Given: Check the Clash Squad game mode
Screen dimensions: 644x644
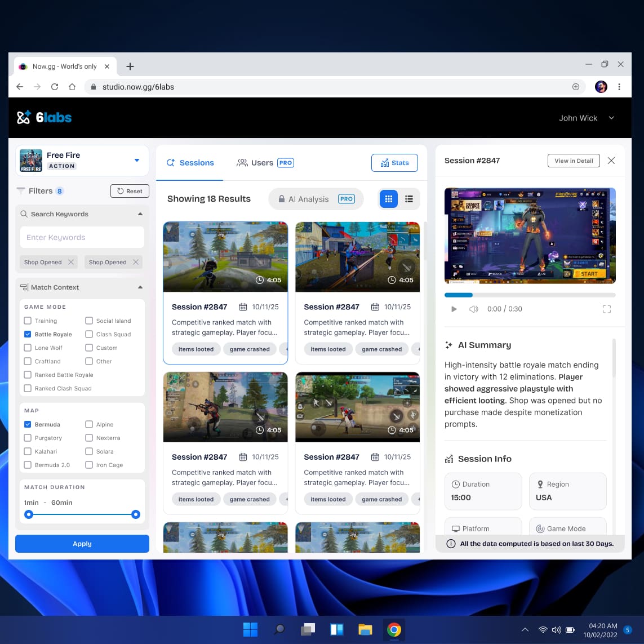Looking at the screenshot, I should (x=89, y=334).
